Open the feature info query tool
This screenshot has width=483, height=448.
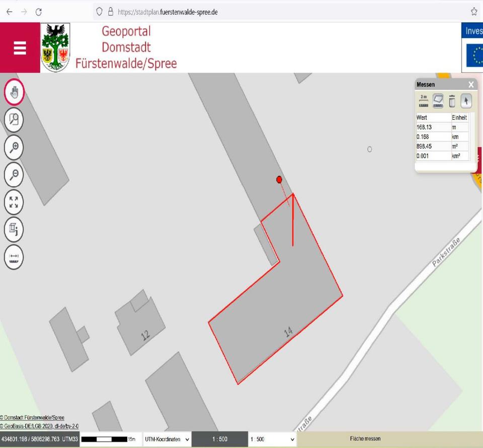pyautogui.click(x=14, y=230)
